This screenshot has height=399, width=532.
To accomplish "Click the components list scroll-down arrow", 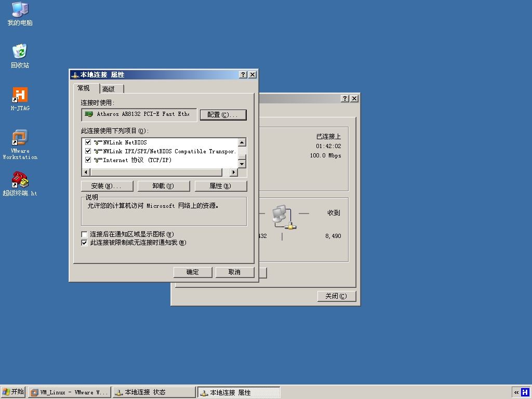I will (242, 164).
